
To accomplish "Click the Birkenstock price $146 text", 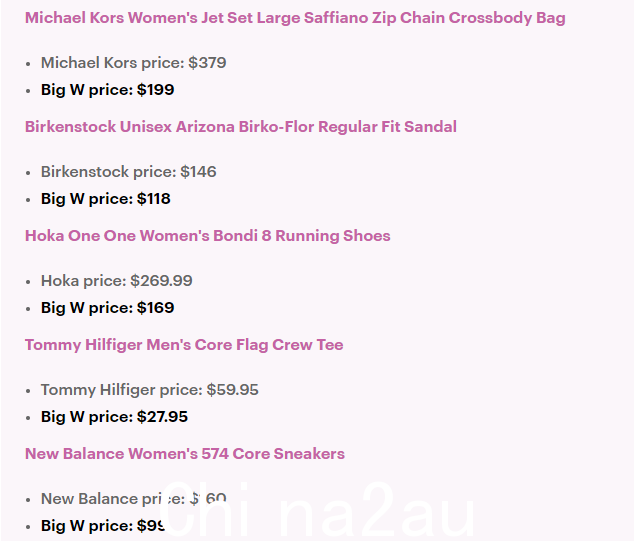I will (129, 172).
